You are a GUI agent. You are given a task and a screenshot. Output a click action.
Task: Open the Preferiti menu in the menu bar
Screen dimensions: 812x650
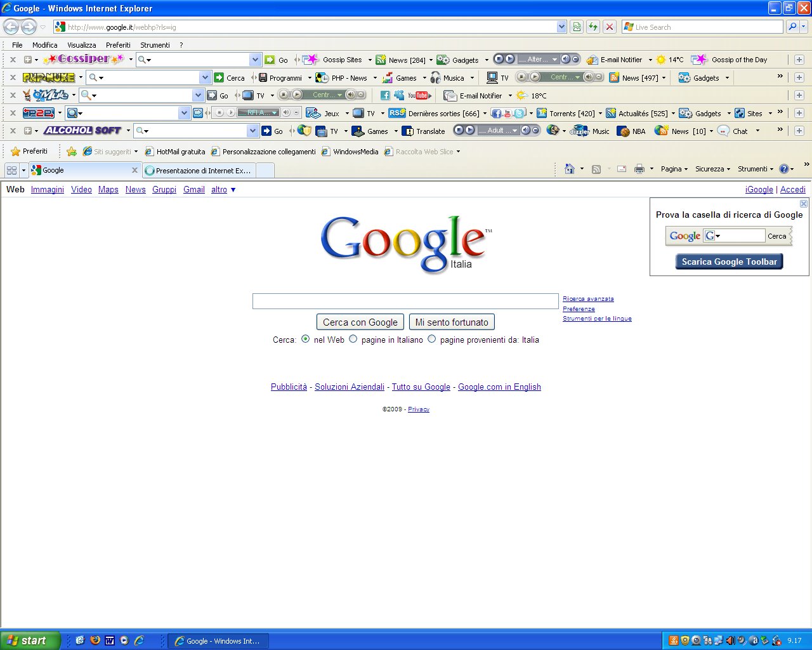(x=118, y=45)
